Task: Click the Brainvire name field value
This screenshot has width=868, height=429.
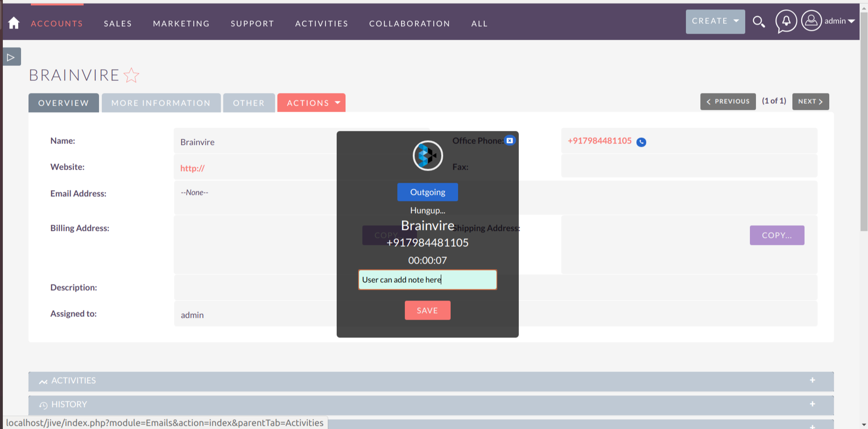Action: click(x=198, y=142)
